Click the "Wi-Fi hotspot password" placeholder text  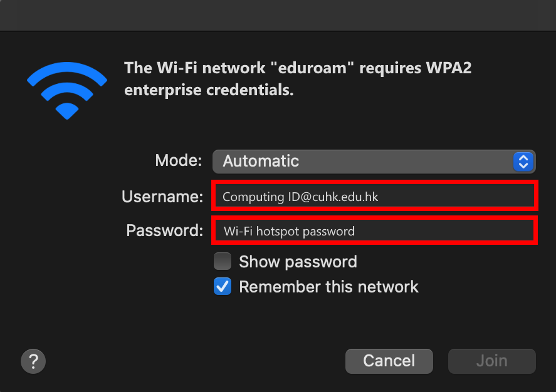(x=289, y=231)
